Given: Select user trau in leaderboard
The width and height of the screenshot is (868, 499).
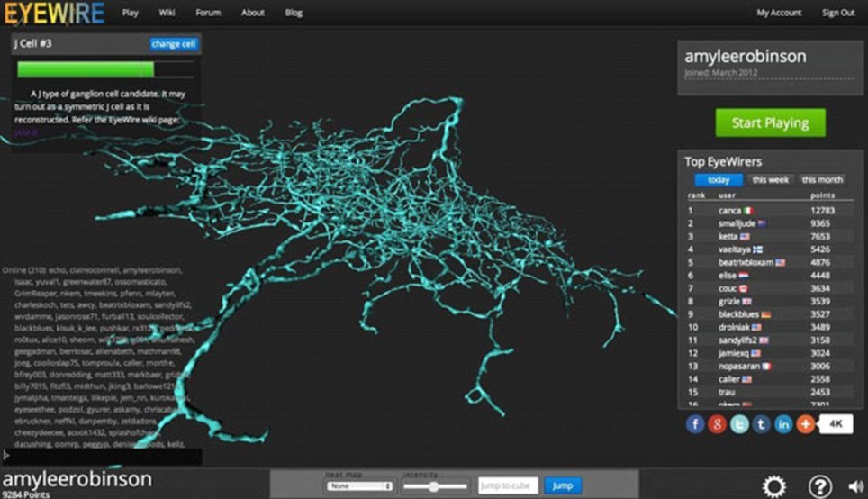Looking at the screenshot, I should pyautogui.click(x=727, y=392).
